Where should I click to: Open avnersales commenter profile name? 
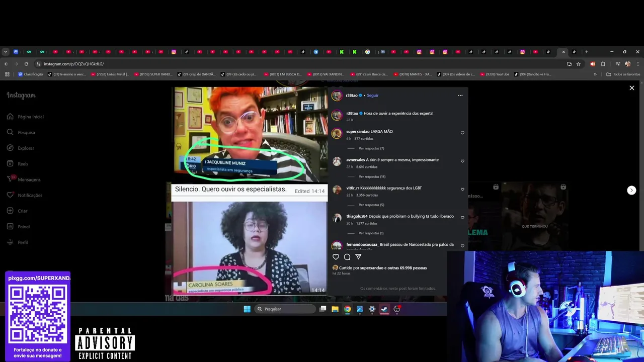tap(355, 160)
